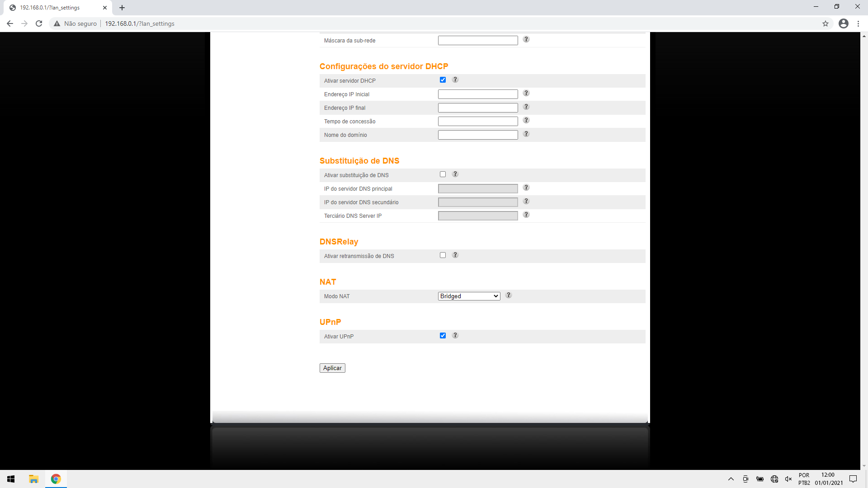This screenshot has width=868, height=488.
Task: Open help for Endereço IP final
Action: pyautogui.click(x=526, y=107)
